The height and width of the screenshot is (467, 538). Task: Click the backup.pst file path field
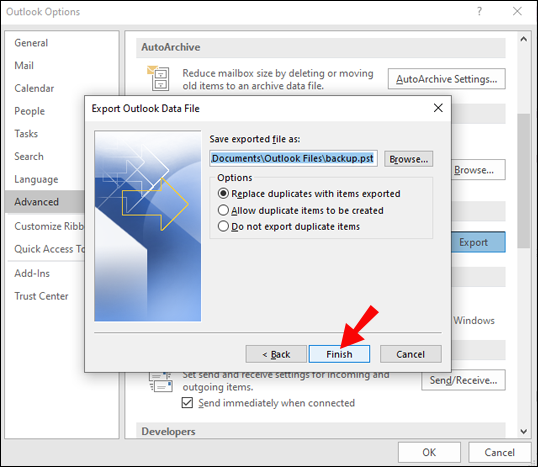click(x=293, y=159)
